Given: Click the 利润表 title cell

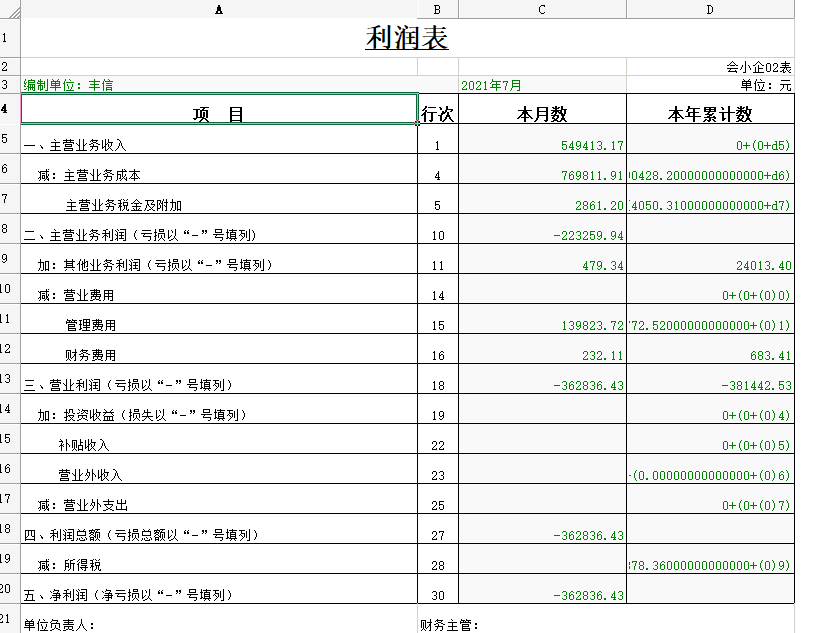Looking at the screenshot, I should tap(407, 38).
